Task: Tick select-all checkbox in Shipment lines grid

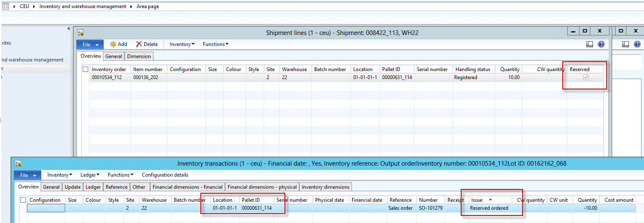Action: (x=85, y=69)
